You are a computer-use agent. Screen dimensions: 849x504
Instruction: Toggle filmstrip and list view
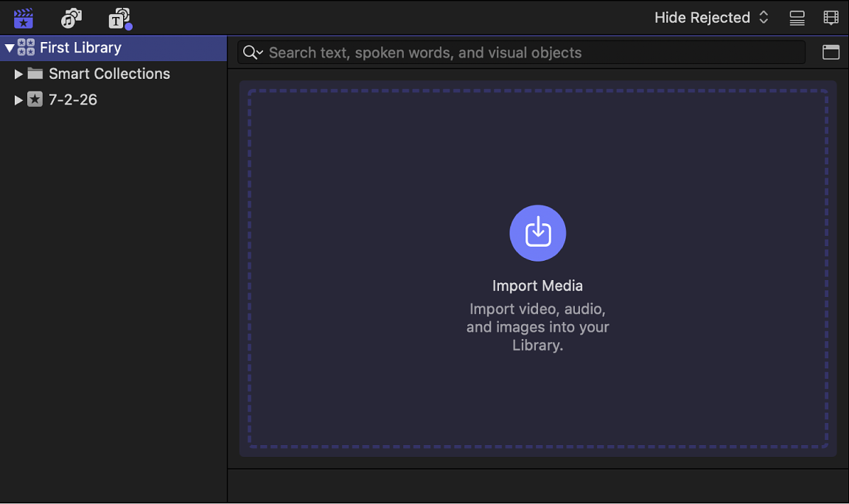coord(797,18)
